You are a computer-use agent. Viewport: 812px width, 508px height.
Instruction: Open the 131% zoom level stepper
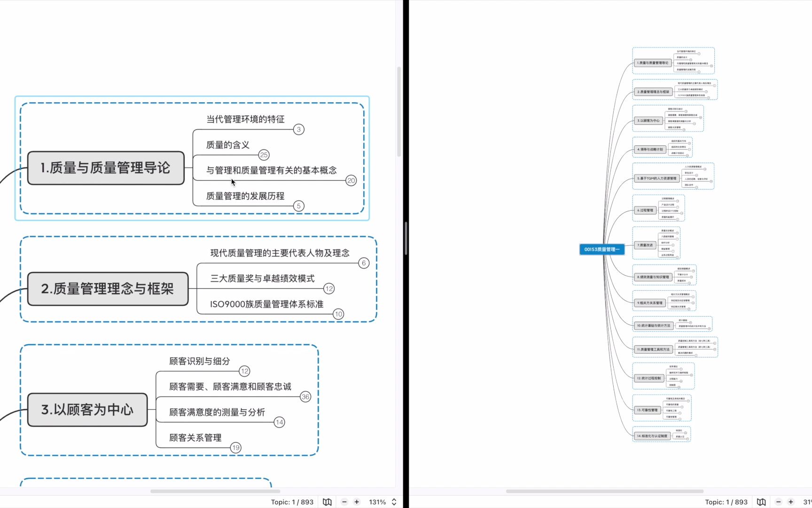pos(394,502)
